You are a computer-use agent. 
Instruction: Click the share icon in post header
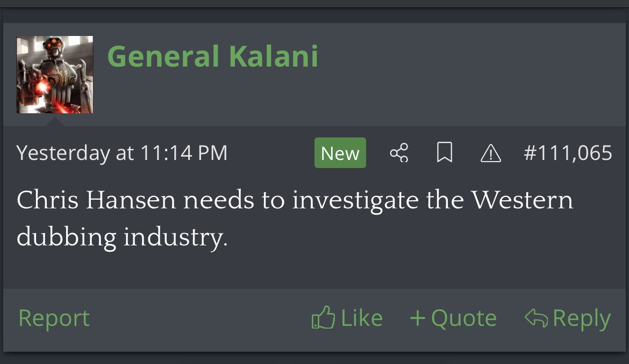point(399,154)
